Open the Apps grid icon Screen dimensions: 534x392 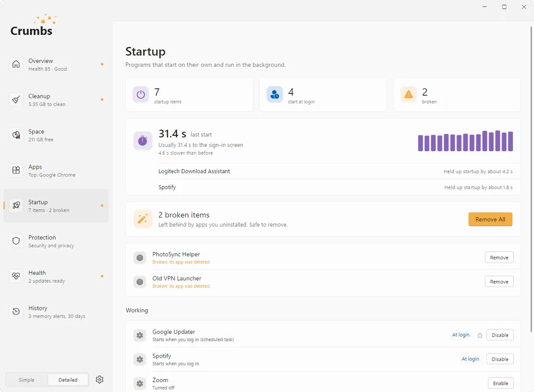16,170
